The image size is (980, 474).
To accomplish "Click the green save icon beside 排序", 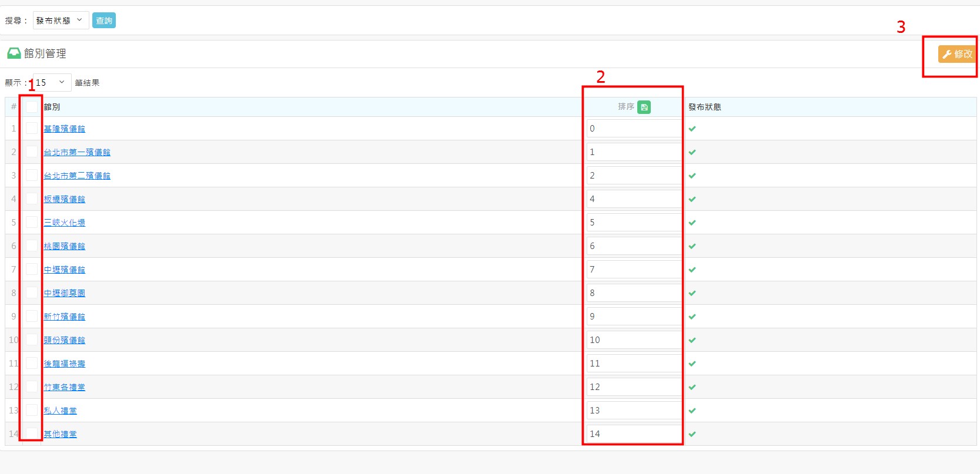I will point(644,107).
